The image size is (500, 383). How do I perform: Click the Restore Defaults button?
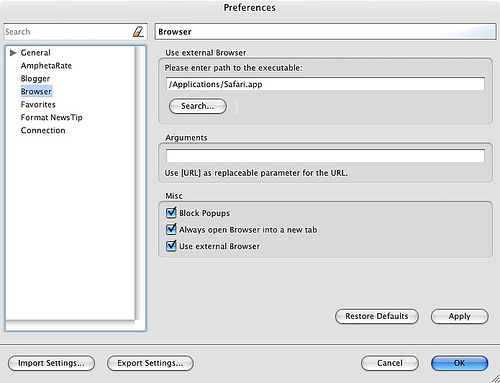[x=377, y=316]
